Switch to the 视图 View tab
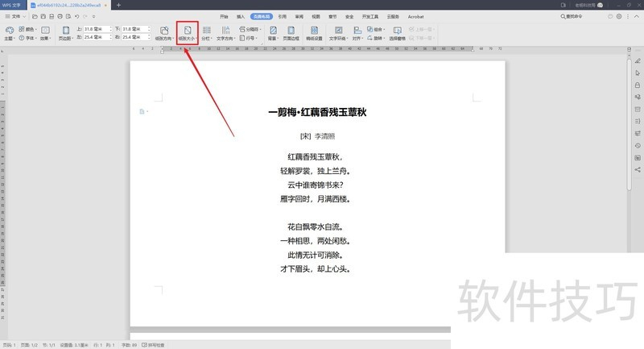 click(316, 16)
